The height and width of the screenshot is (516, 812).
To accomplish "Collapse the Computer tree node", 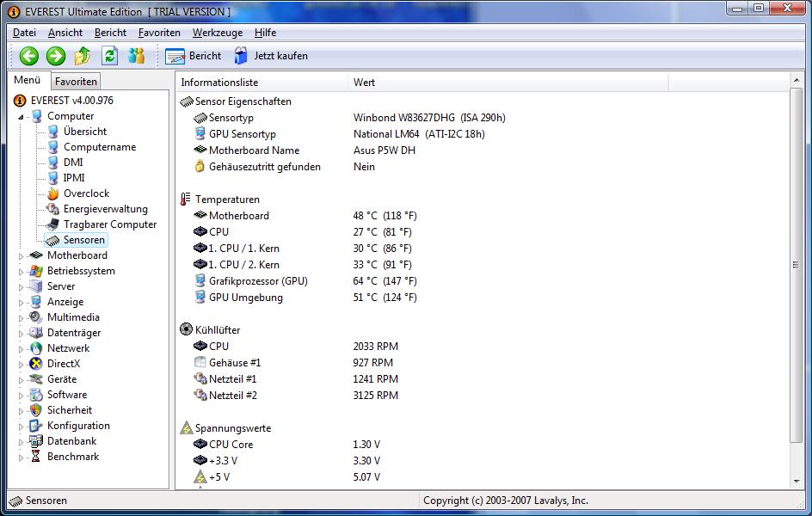I will pos(21,117).
